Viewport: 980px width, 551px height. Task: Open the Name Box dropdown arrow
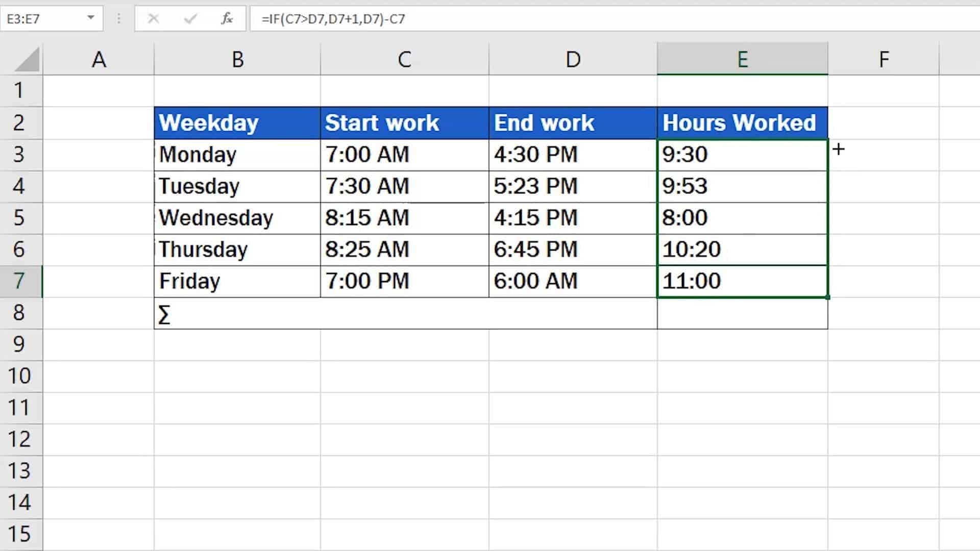pos(90,19)
